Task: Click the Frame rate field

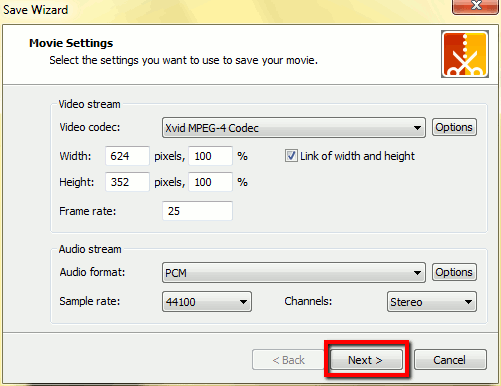Action: [197, 211]
